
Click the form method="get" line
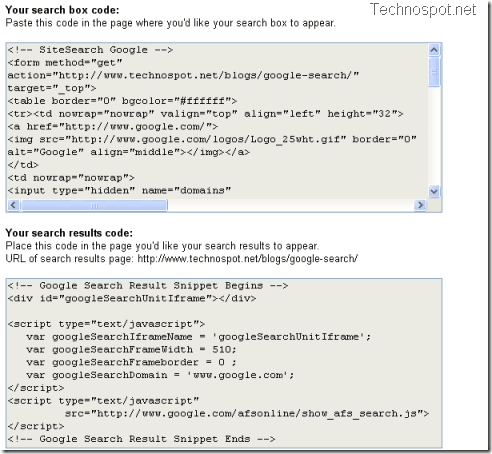coord(65,63)
